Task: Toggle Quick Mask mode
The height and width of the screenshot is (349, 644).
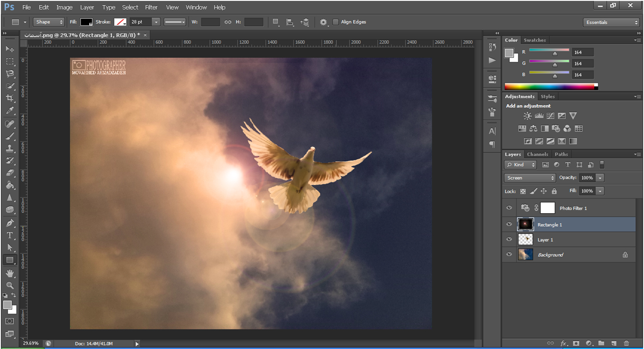Action: (10, 321)
